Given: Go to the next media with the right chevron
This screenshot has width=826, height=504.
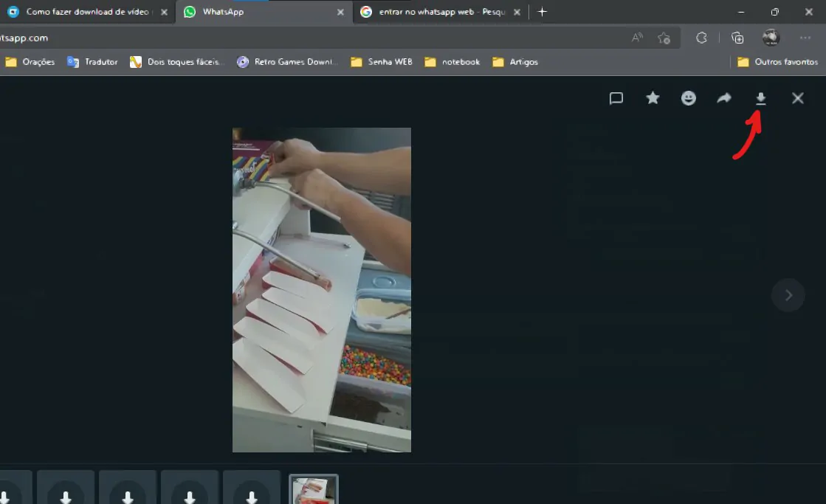Looking at the screenshot, I should click(788, 295).
